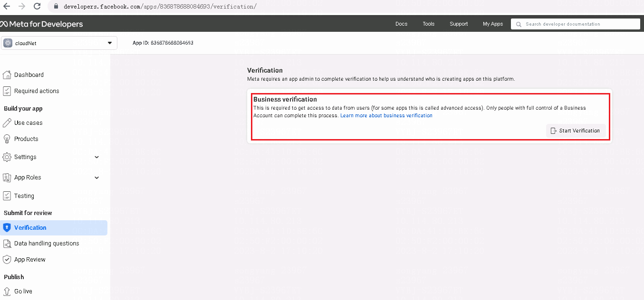The height and width of the screenshot is (300, 644).
Task: Click the Publish section label
Action: tap(14, 277)
